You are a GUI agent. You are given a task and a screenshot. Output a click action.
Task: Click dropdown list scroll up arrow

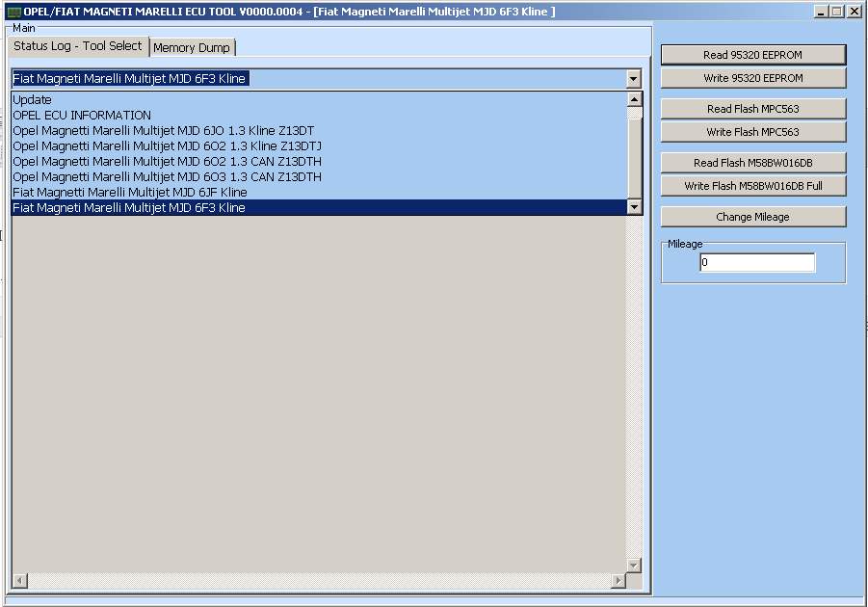(635, 99)
